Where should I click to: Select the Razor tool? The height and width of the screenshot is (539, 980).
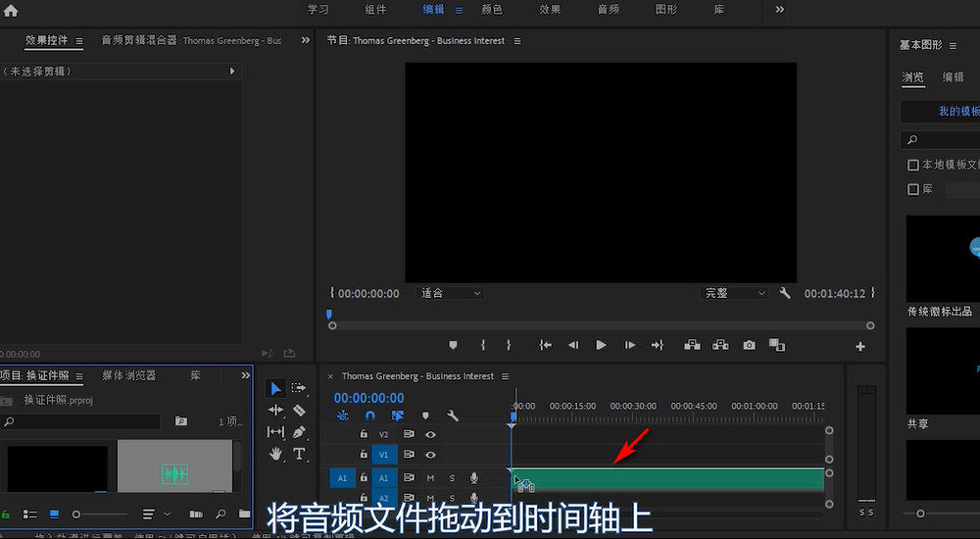point(299,411)
